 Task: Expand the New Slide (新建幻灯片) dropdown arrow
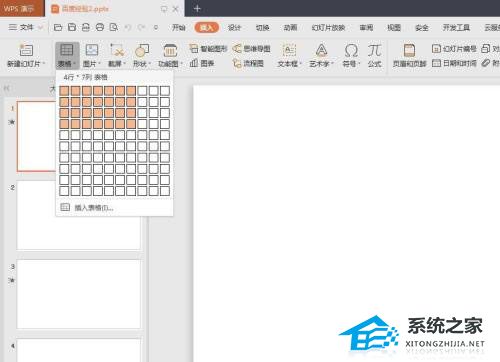[x=44, y=64]
